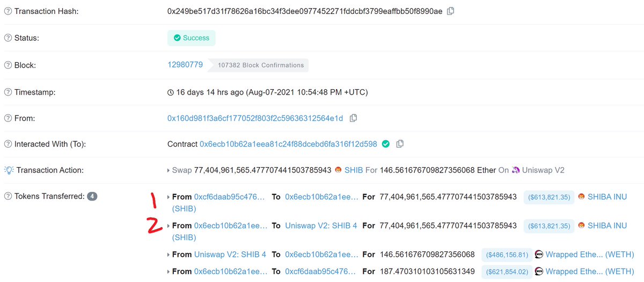Open SHIBA INU token link in second transfer
This screenshot has width=644, height=282.
607,226
